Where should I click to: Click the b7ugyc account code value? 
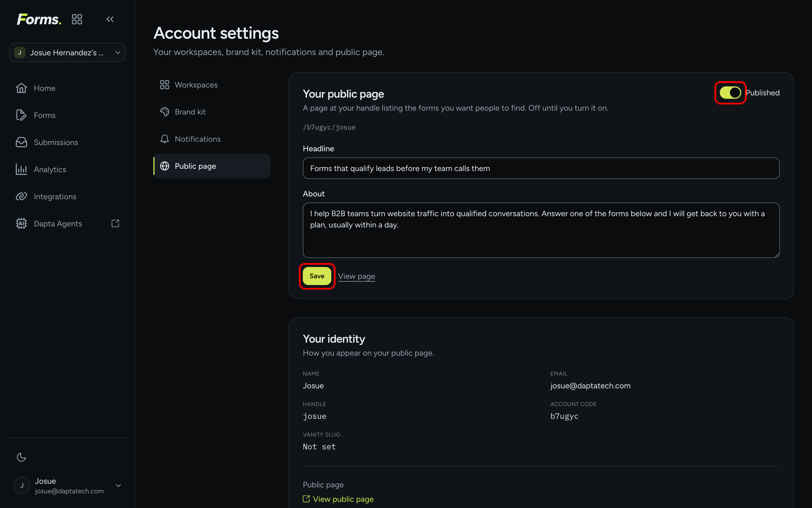tap(564, 416)
